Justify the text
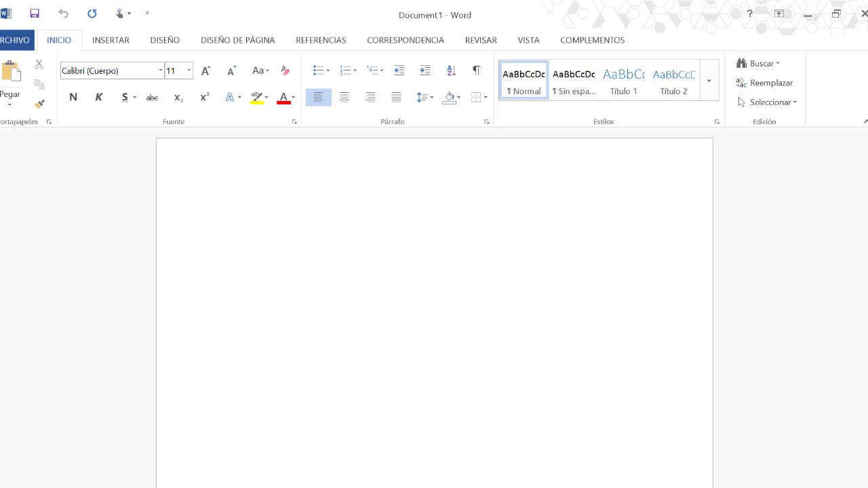Viewport: 868px width, 488px height. point(397,97)
